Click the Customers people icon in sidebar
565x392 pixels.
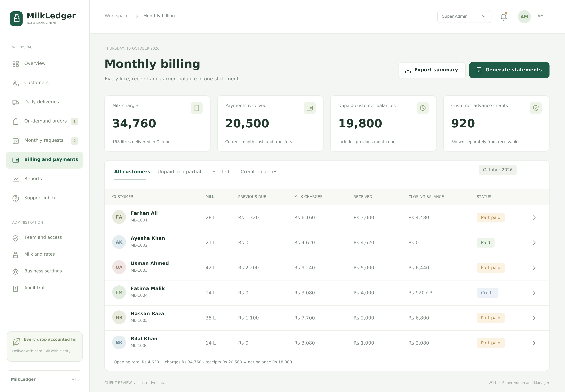(x=15, y=83)
